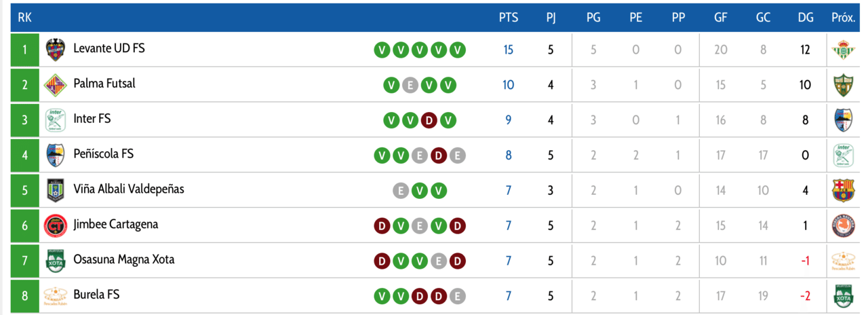
Task: Click the GF column header
Action: (721, 18)
